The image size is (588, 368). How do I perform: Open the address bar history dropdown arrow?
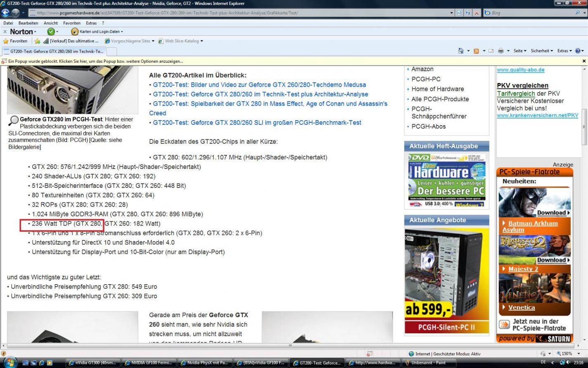pyautogui.click(x=451, y=13)
